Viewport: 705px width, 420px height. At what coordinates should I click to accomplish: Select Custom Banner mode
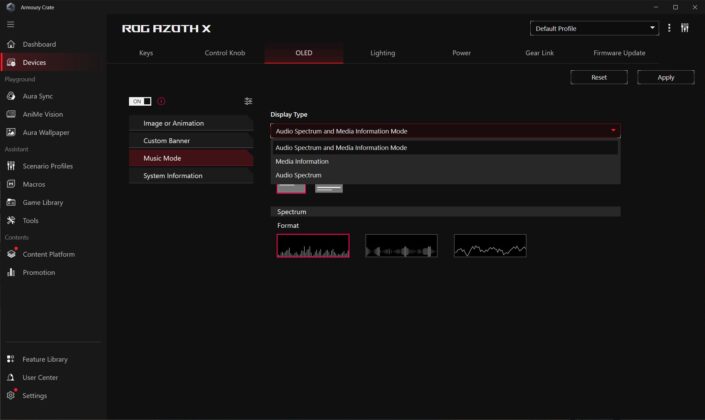coord(191,141)
